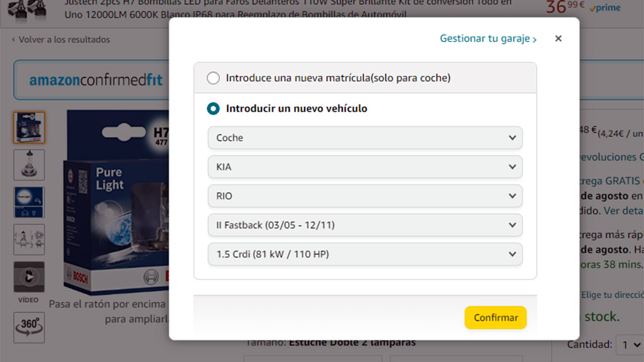Open the RIO model dropdown
Viewport: 644px width, 362px height.
[365, 196]
